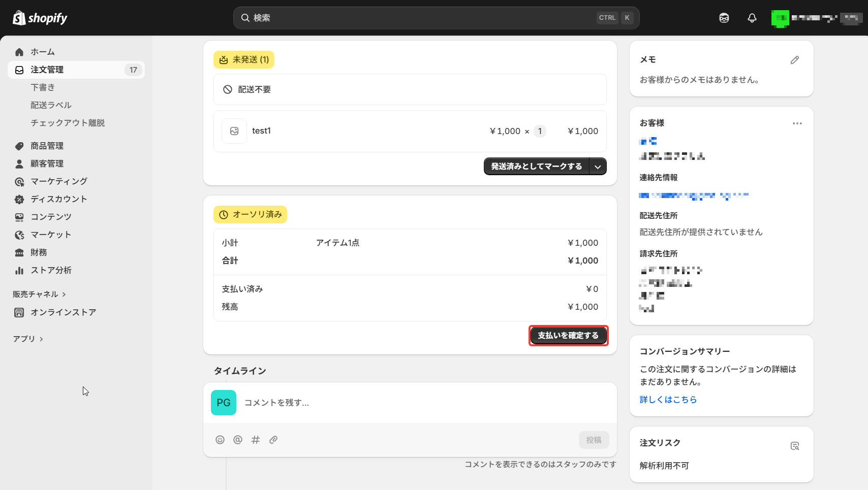Add hashtag reference icon

pos(256,440)
